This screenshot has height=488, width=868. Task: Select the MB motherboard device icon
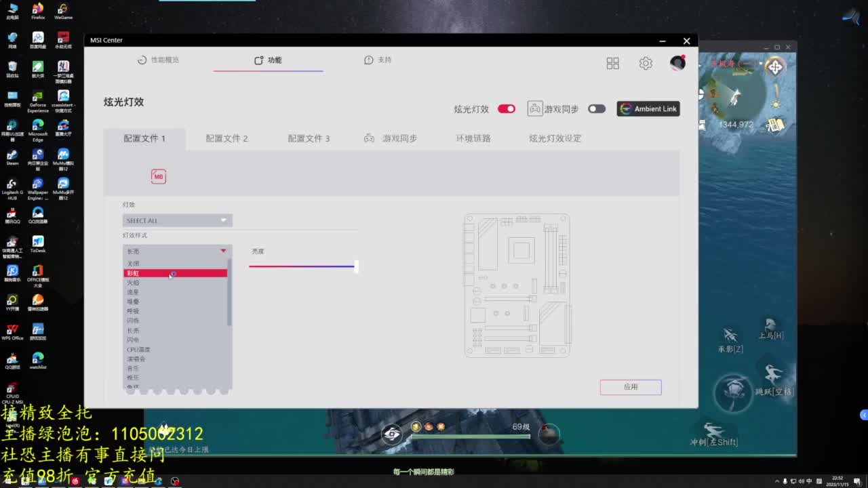click(158, 176)
